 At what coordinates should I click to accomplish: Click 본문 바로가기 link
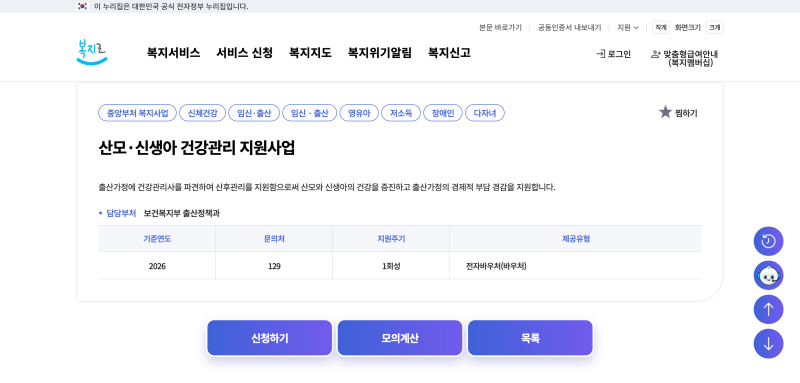pyautogui.click(x=500, y=28)
